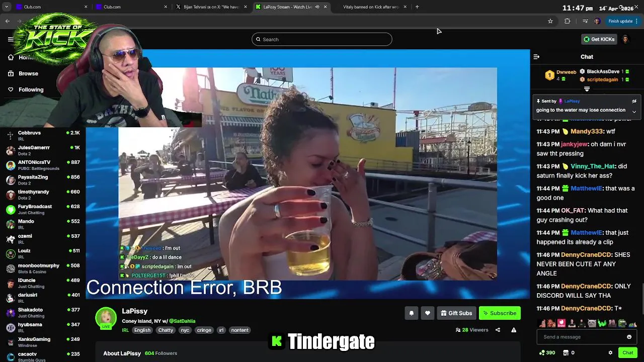Click the report warning triangle icon
The height and width of the screenshot is (362, 644).
tap(514, 330)
